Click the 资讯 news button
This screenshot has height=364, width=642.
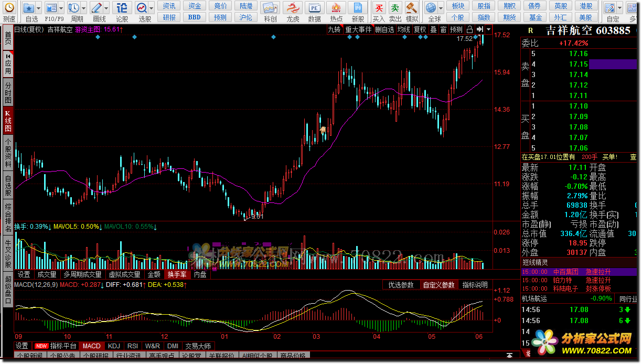click(169, 6)
